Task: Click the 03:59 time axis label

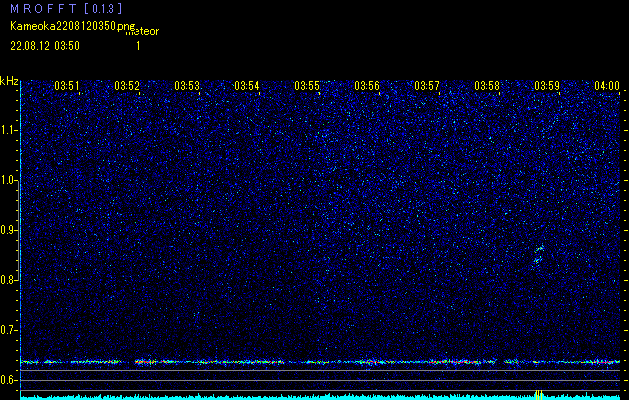Action: click(x=547, y=85)
